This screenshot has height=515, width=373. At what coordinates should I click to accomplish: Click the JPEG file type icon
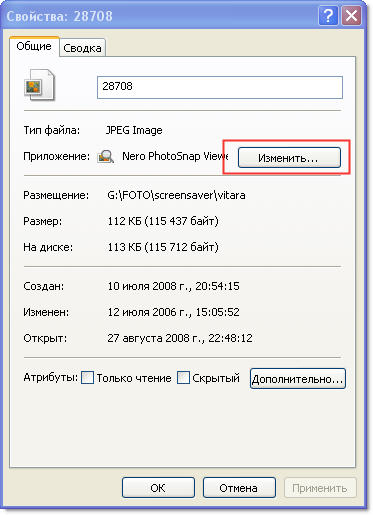pyautogui.click(x=39, y=85)
